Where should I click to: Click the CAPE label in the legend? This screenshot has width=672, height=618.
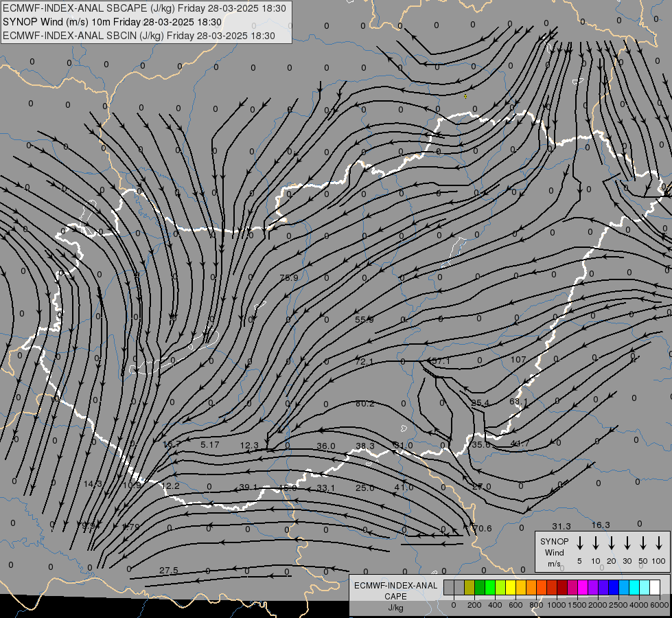pyautogui.click(x=395, y=597)
